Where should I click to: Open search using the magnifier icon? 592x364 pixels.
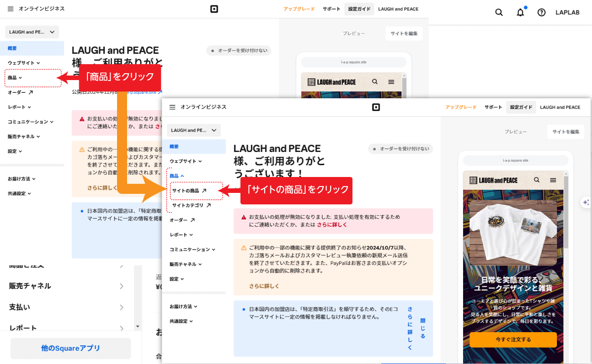[x=499, y=12]
